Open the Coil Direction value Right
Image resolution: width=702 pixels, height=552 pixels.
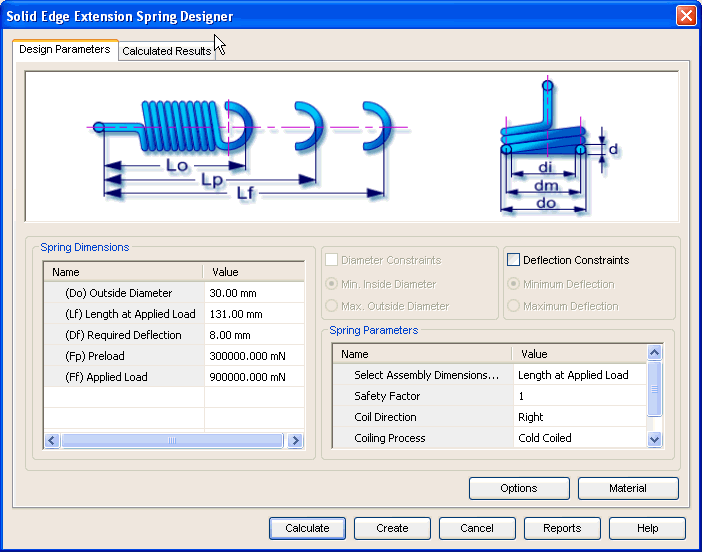pos(580,417)
